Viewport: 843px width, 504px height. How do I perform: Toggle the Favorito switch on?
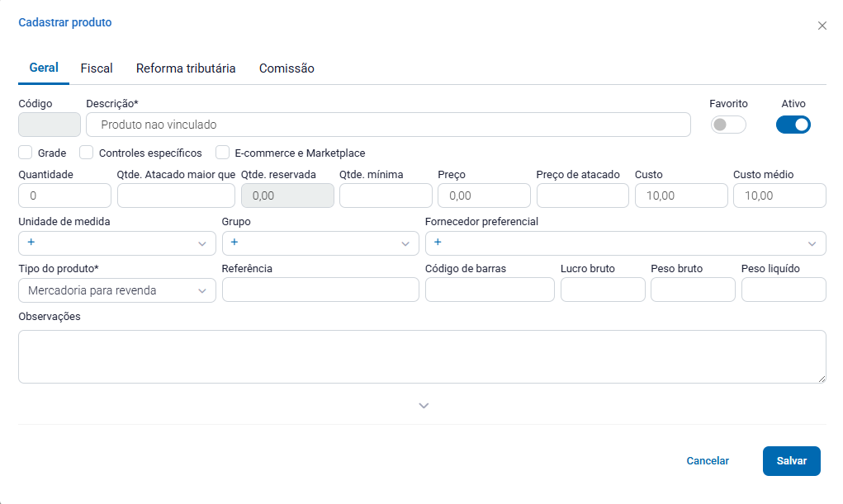728,125
